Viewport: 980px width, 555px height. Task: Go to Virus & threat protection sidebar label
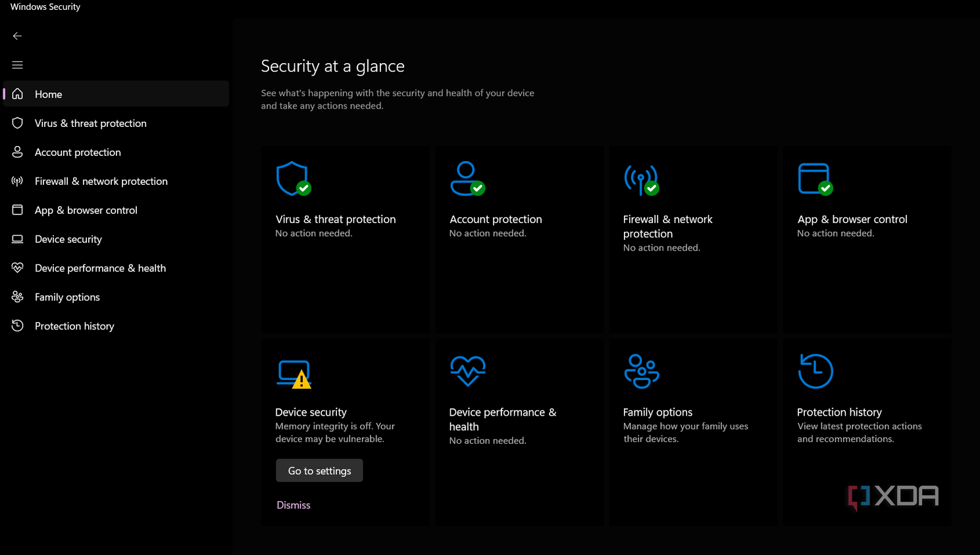pos(91,124)
